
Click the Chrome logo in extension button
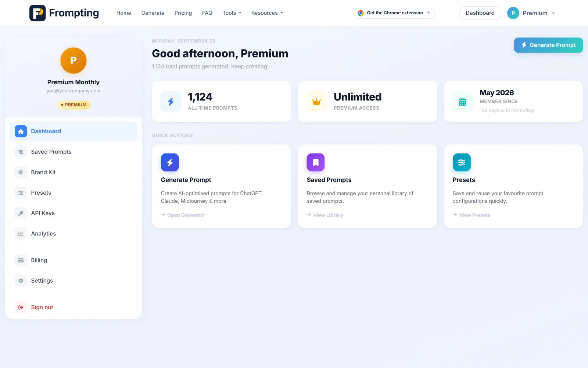(361, 13)
